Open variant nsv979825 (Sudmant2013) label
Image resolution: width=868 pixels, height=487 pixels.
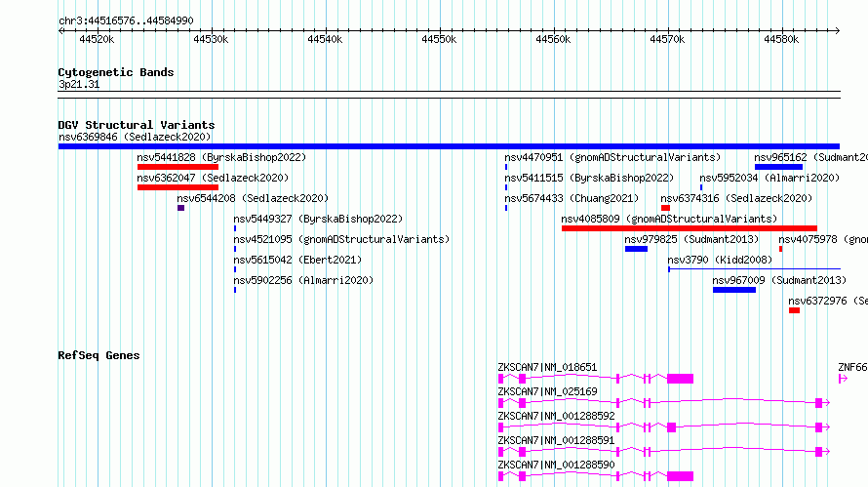691,239
